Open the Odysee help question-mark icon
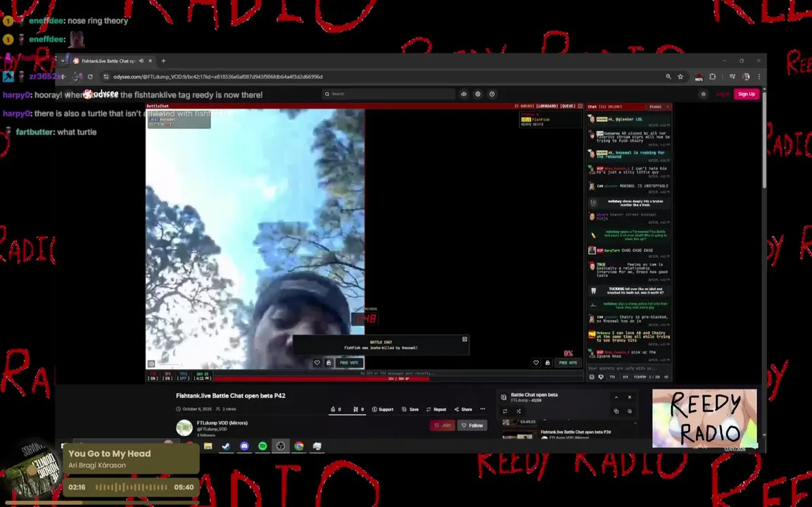 coord(492,94)
